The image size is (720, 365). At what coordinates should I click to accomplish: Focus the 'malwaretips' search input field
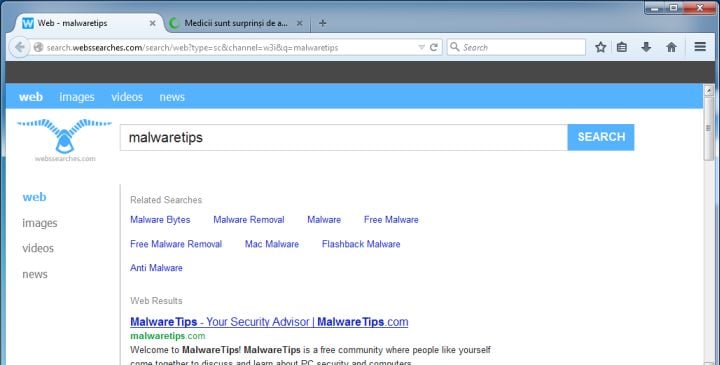[x=343, y=137]
